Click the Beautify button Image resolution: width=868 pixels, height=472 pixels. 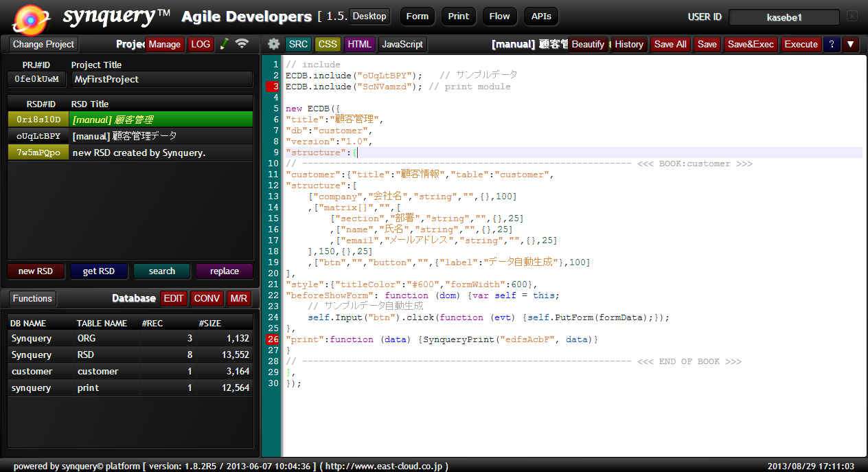[588, 44]
